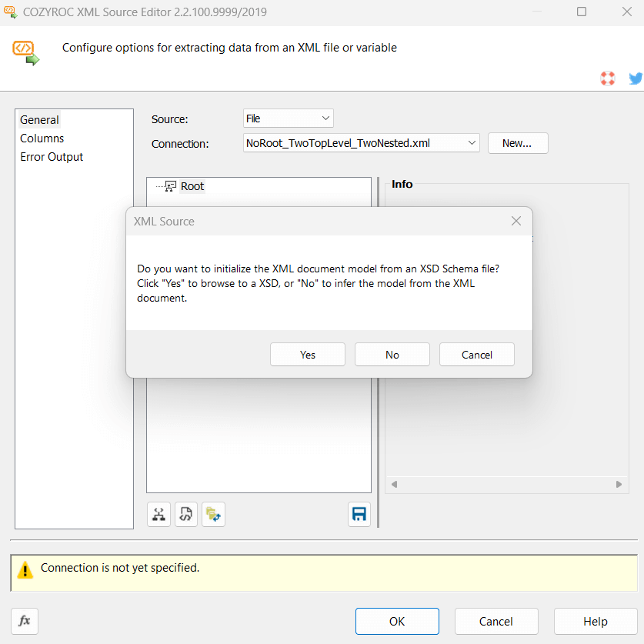Click the Twitter bird icon
Viewport: 644px width, 644px height.
(636, 78)
